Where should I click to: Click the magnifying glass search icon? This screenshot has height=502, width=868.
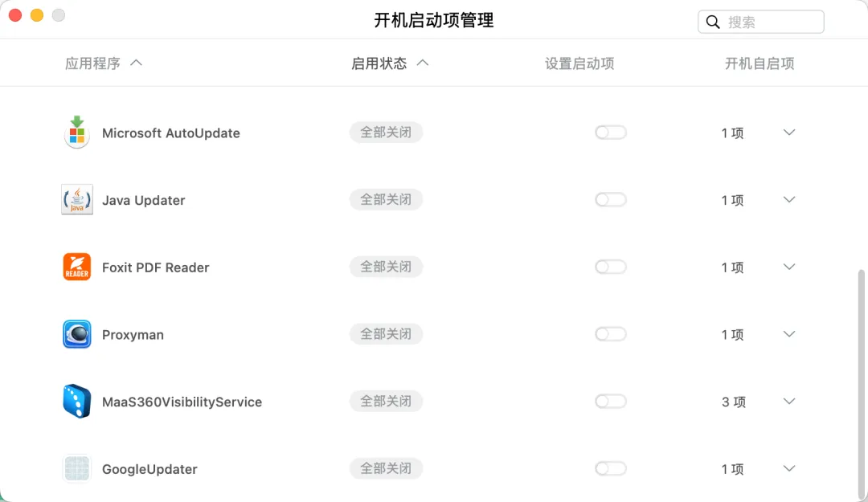click(713, 22)
